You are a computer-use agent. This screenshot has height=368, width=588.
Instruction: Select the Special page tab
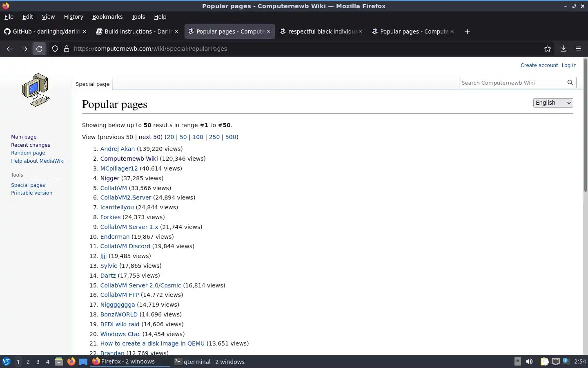92,84
